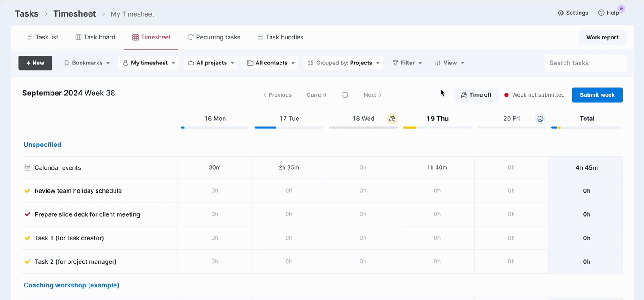Open the Unspecified project group
Screen dimensions: 644x300
[x=42, y=145]
